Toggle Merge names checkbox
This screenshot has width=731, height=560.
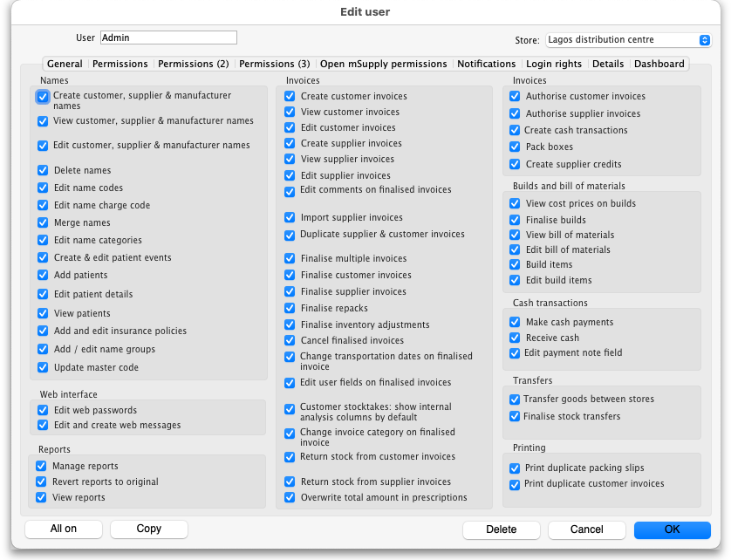pyautogui.click(x=43, y=222)
